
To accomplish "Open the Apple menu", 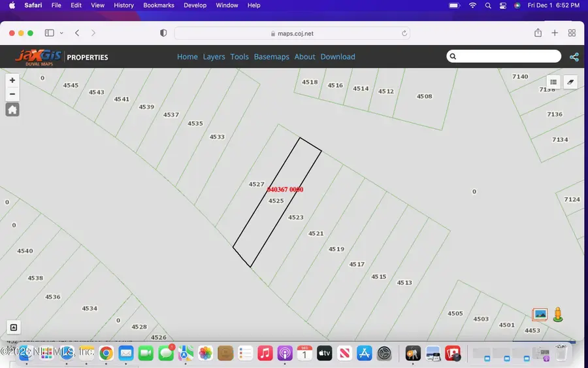I will pyautogui.click(x=12, y=5).
